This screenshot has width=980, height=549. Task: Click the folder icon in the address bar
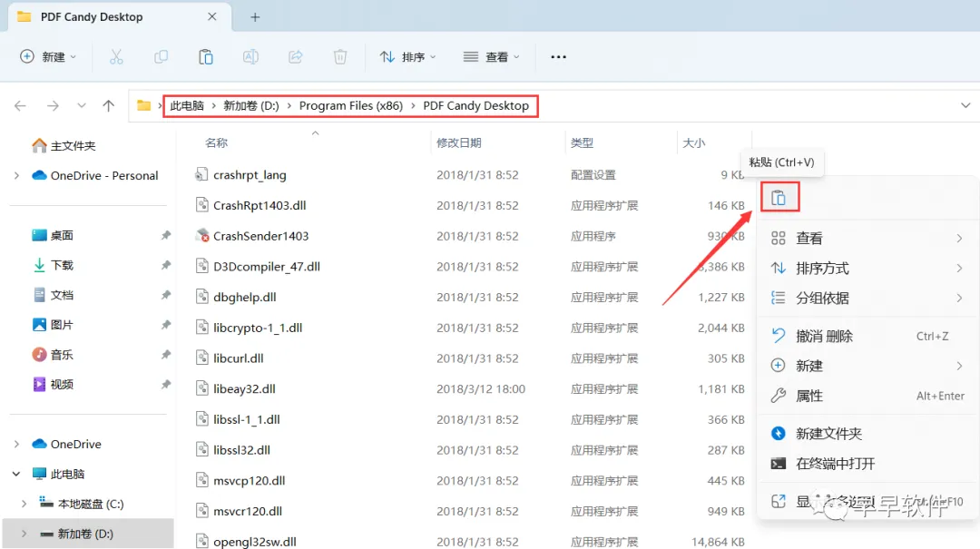[143, 105]
